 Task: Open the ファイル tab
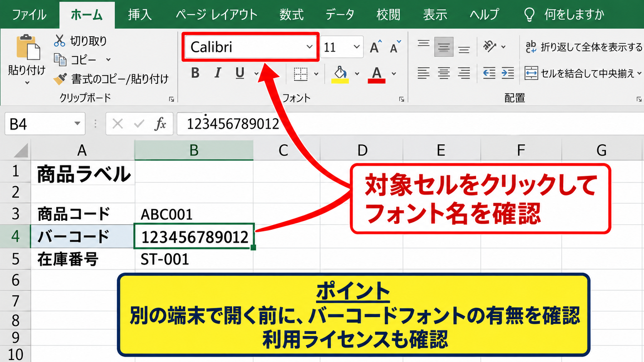(29, 15)
